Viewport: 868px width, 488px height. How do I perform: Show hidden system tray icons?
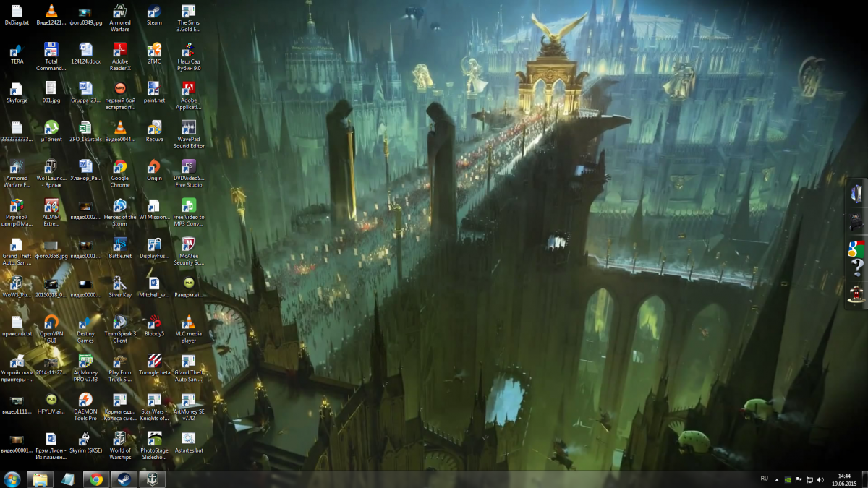[x=777, y=479]
